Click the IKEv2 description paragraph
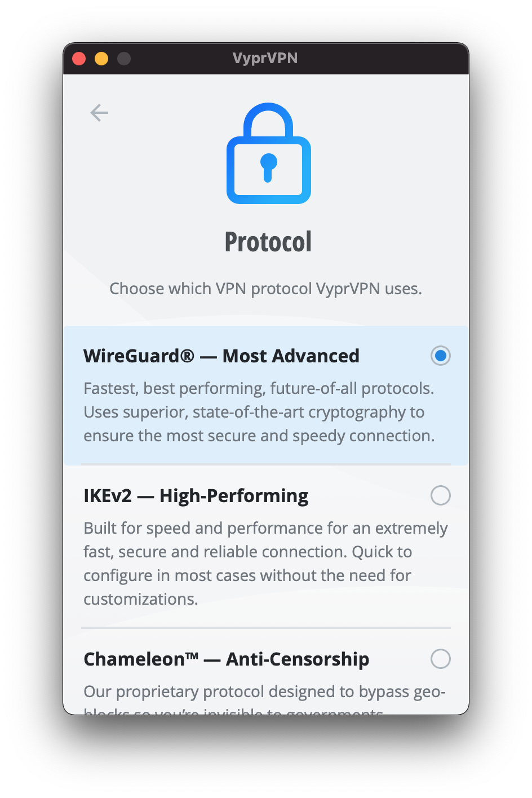This screenshot has width=532, height=798. [265, 564]
